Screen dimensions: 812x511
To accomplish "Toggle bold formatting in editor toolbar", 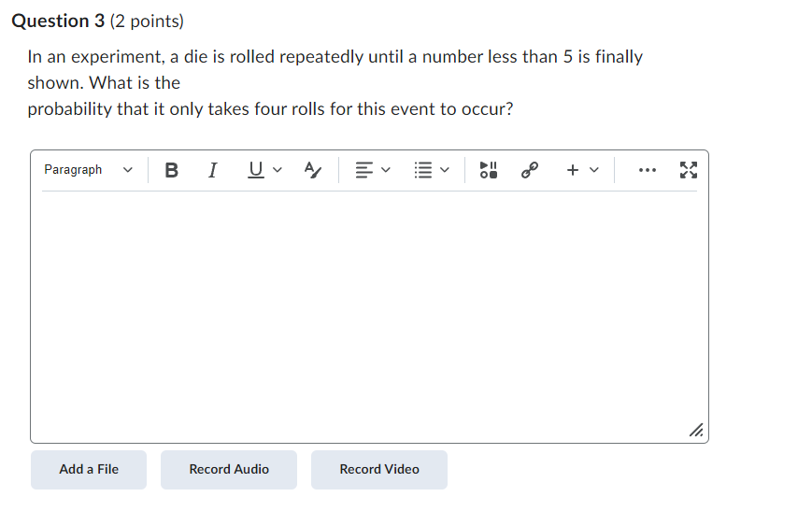I will (171, 170).
